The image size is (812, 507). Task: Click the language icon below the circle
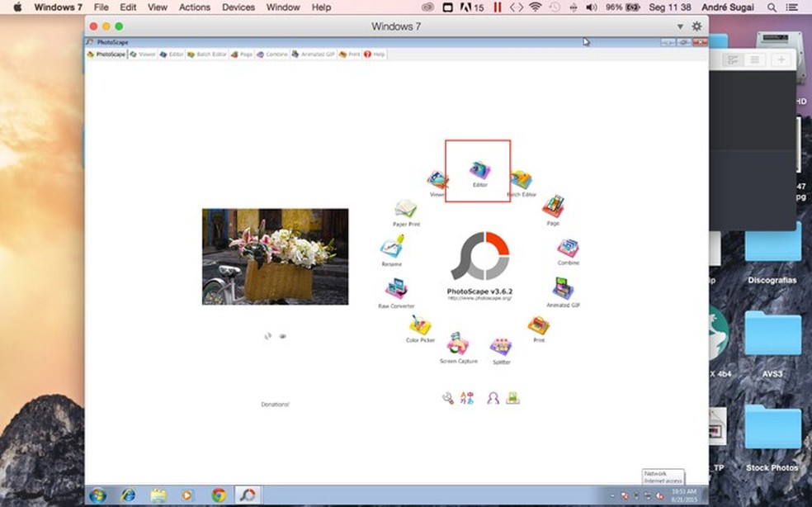(467, 398)
